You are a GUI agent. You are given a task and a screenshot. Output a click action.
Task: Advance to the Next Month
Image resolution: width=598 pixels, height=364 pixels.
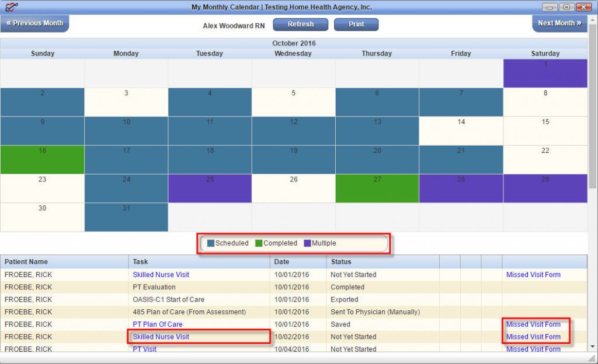(x=559, y=23)
